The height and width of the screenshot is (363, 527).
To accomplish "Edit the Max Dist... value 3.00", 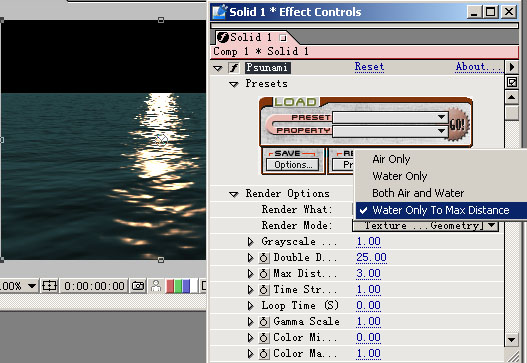I will pos(368,274).
